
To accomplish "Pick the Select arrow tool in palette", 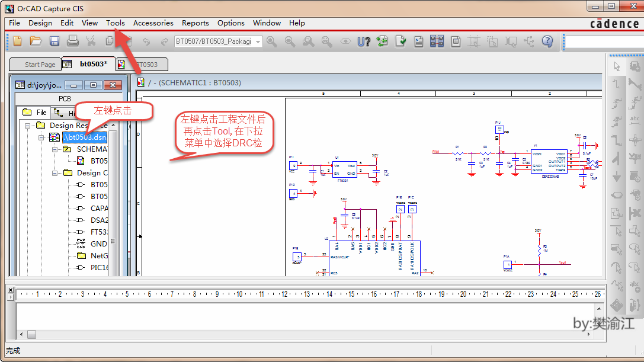I will pos(617,66).
